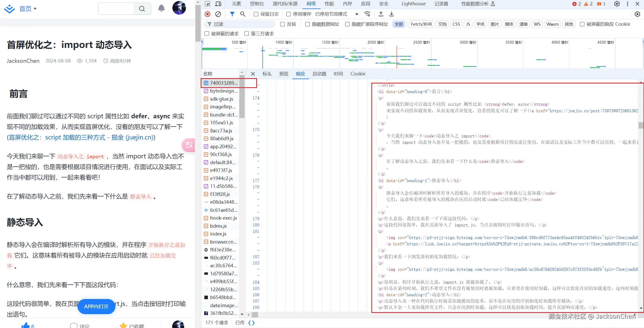The image size is (644, 328).
Task: Toggle the 停用缓存 checkbox
Action: tap(289, 14)
